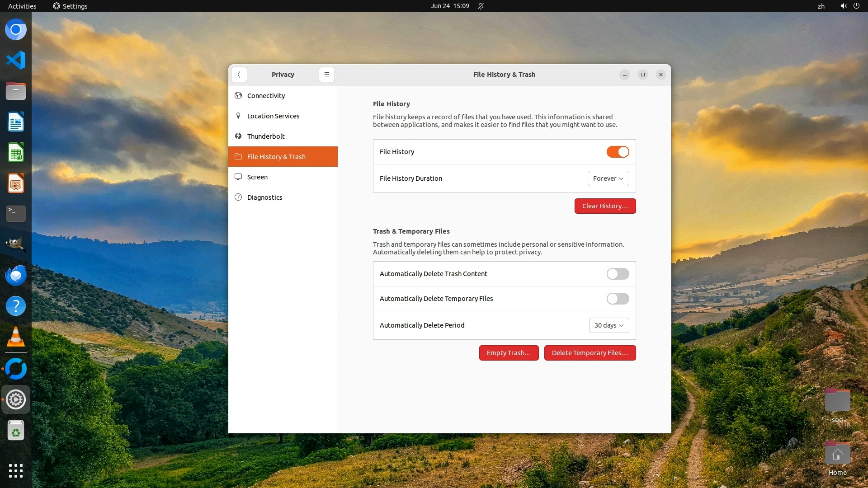Select the Screen privacy panel
868x488 pixels.
tap(257, 177)
